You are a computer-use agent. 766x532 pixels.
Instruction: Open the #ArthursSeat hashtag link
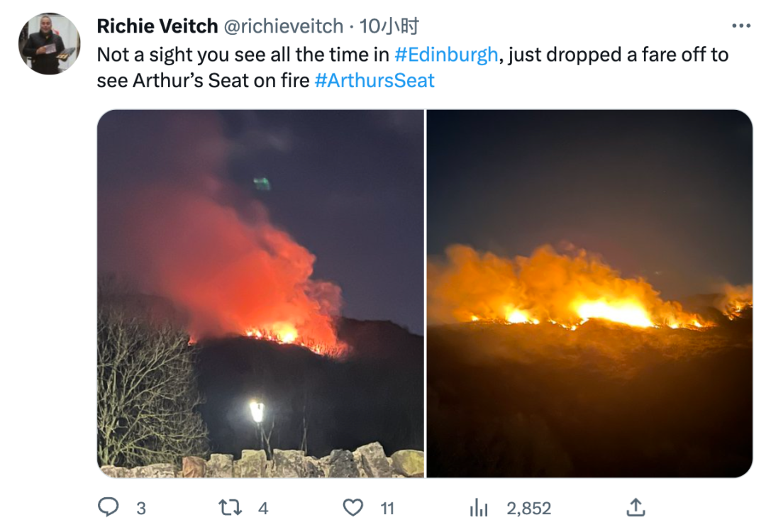point(374,81)
